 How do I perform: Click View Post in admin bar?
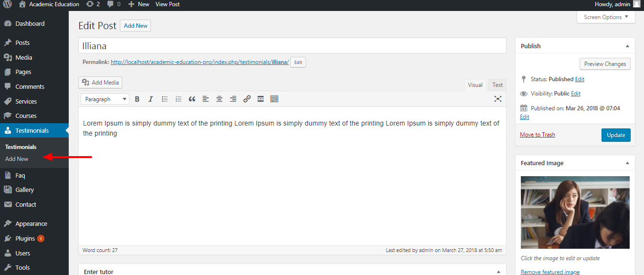pos(168,4)
